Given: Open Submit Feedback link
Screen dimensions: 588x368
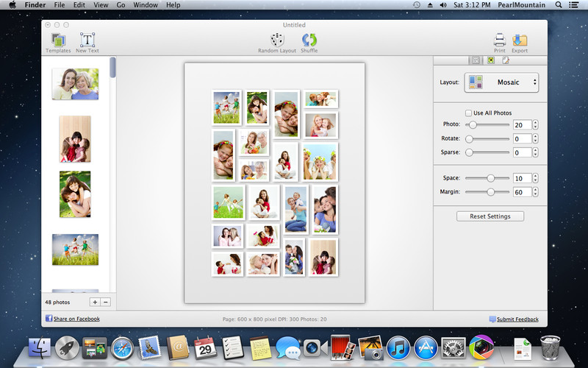Looking at the screenshot, I should point(517,319).
